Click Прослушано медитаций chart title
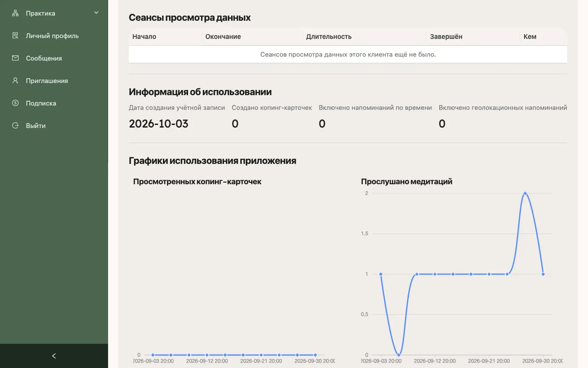The image size is (588, 368). click(406, 182)
